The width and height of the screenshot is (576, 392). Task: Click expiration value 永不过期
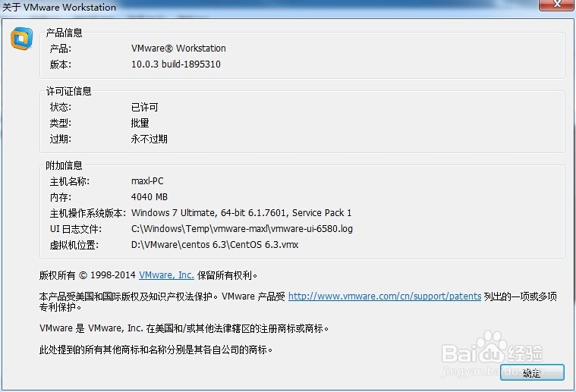pyautogui.click(x=150, y=139)
